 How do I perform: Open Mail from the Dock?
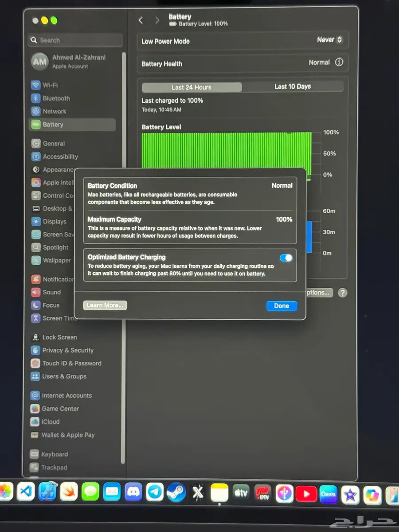[112, 492]
